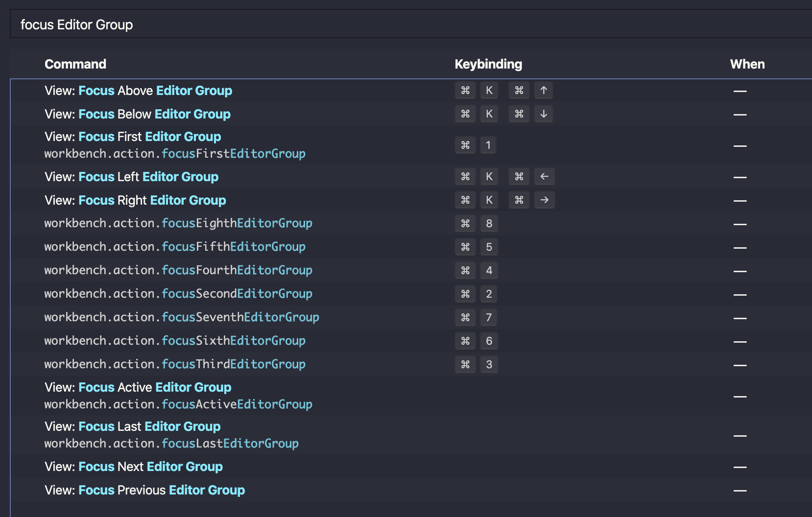Screen dimensions: 812x517
Task: Select the workbench.action.focusSecondEditorGroup command
Action: pos(178,293)
